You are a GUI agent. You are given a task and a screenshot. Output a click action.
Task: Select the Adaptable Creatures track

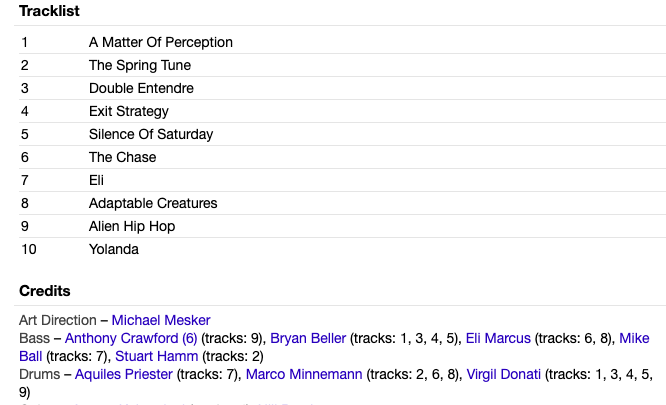pyautogui.click(x=342, y=203)
